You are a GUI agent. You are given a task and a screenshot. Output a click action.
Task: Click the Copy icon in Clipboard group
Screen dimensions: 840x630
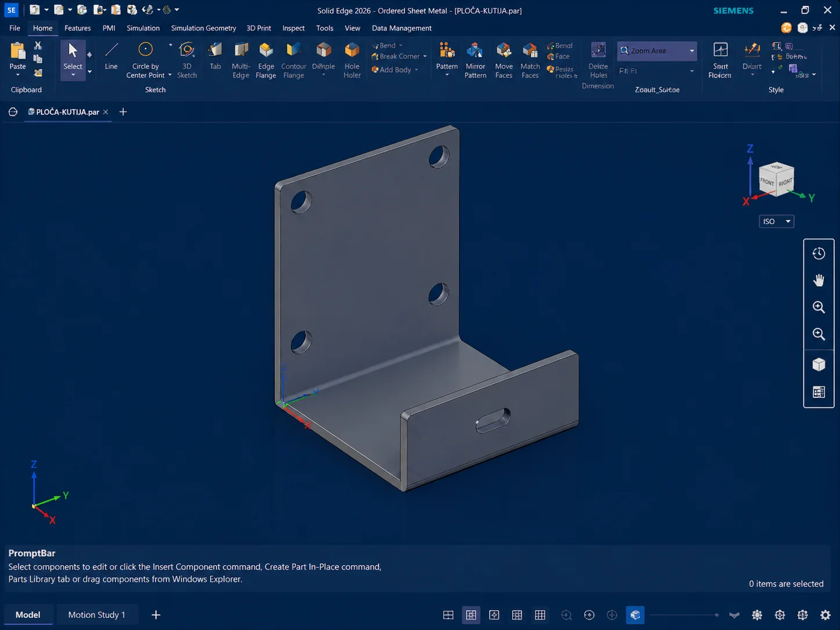tap(38, 59)
